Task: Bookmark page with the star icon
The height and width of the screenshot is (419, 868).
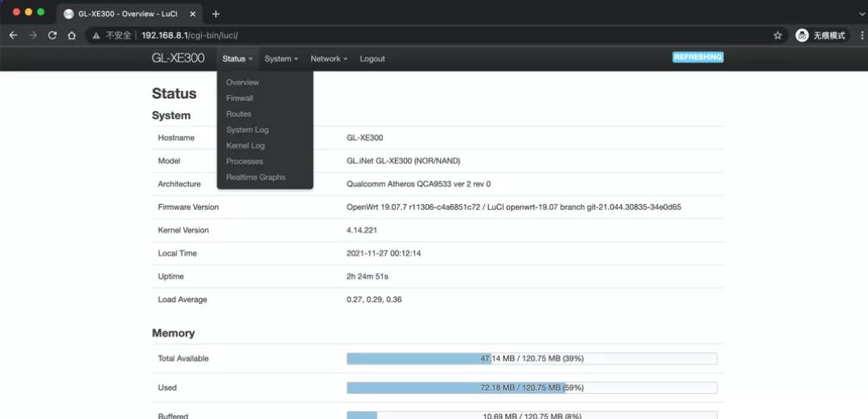Action: tap(777, 35)
